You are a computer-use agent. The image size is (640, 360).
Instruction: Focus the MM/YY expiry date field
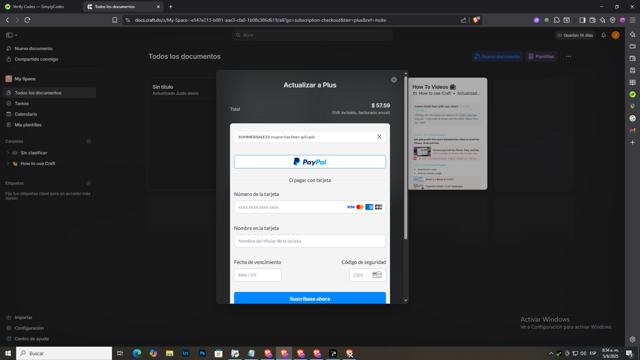258,275
